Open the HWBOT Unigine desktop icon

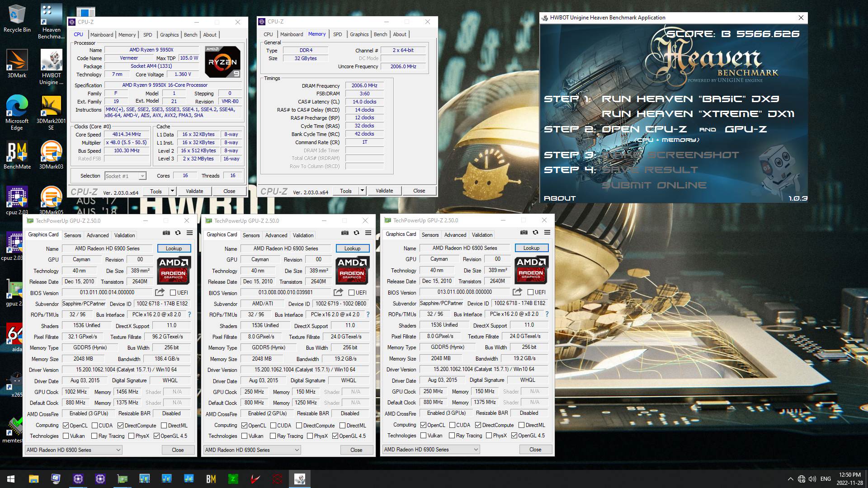click(51, 67)
